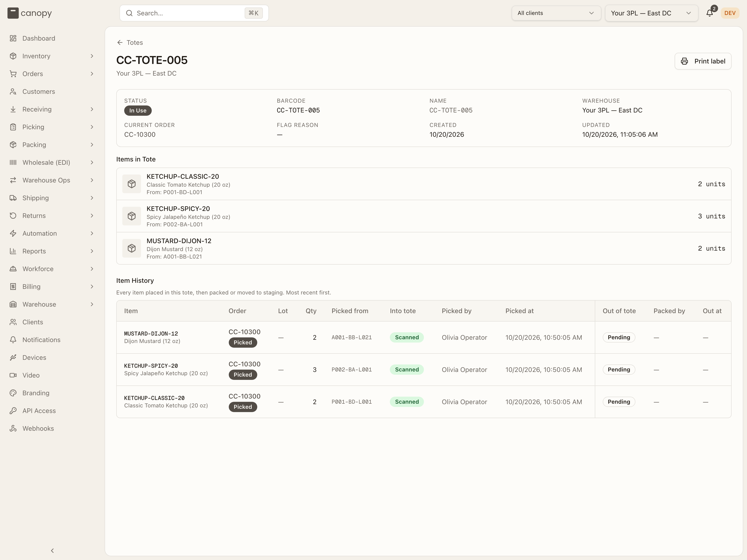The image size is (747, 560).
Task: Click the notifications bell icon
Action: pyautogui.click(x=709, y=13)
